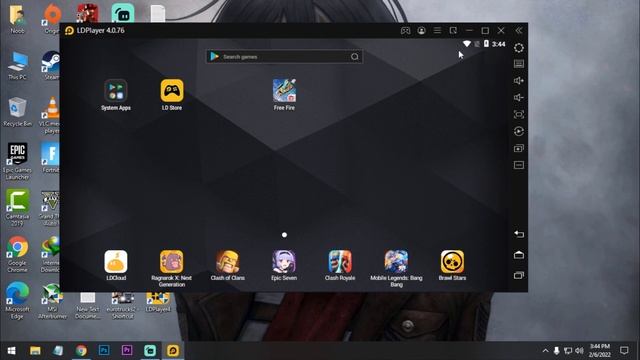Launch Brawl Stars game
This screenshot has height=360, width=640.
tap(452, 266)
